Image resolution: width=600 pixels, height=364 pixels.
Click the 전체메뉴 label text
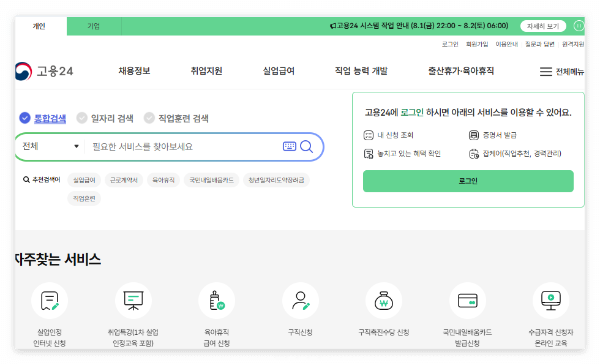tap(570, 72)
